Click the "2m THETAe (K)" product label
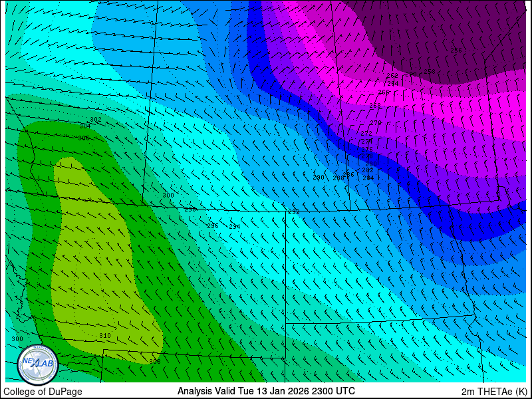 click(495, 391)
